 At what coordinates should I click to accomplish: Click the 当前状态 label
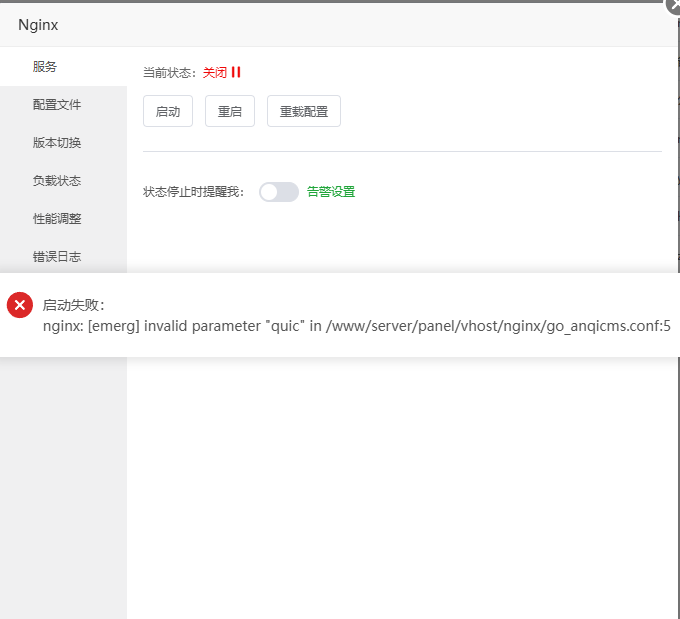[170, 72]
